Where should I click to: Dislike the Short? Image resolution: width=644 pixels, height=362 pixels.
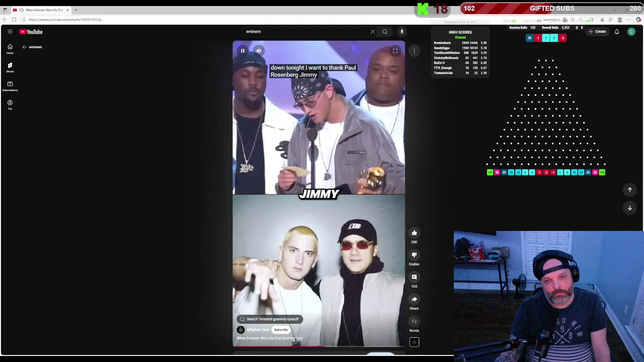[414, 255]
